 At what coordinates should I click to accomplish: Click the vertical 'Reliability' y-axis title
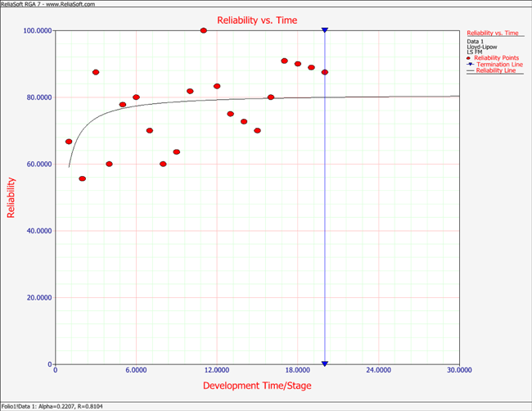(11, 197)
